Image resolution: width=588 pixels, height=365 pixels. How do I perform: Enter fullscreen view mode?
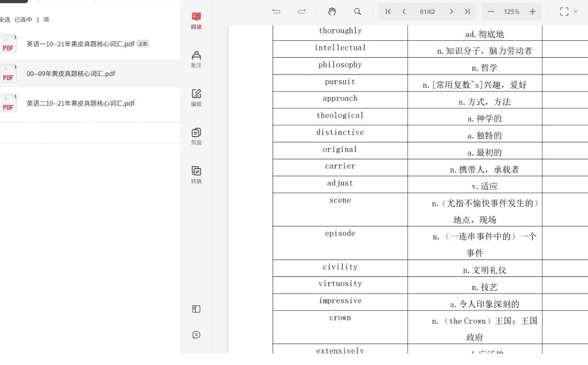coord(564,12)
